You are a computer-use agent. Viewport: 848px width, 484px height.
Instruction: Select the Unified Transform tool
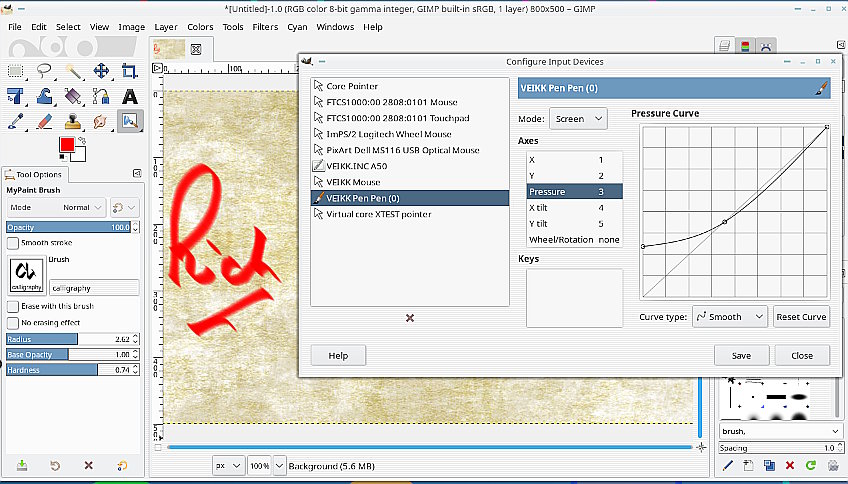[x=15, y=96]
